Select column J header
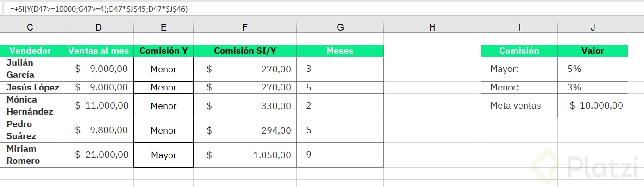Image resolution: width=644 pixels, height=187 pixels. tap(593, 27)
